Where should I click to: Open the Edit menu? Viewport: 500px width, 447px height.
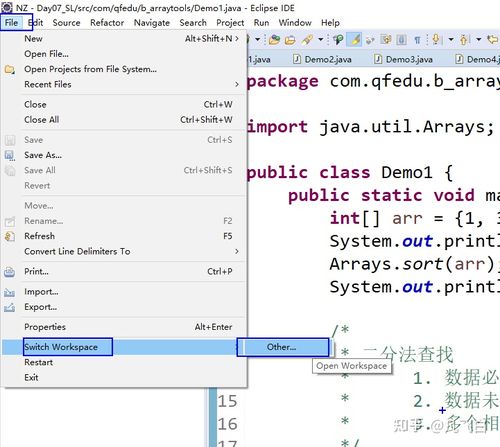click(x=36, y=23)
